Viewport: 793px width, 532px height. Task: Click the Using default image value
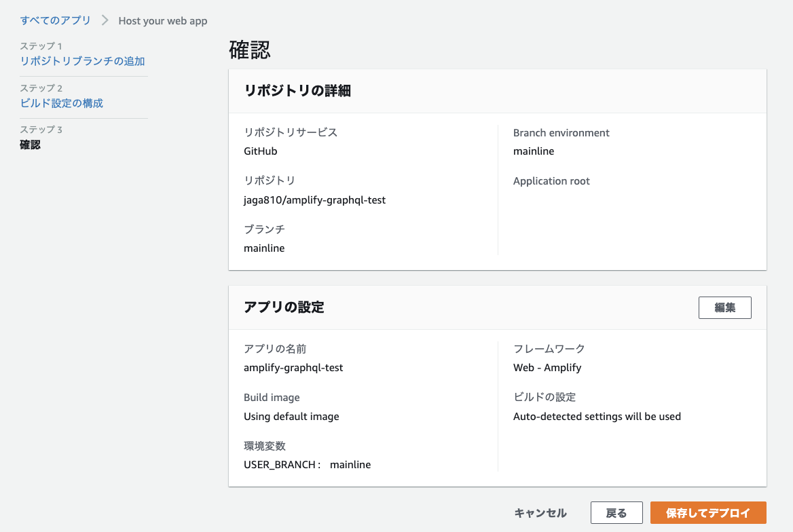pos(291,417)
